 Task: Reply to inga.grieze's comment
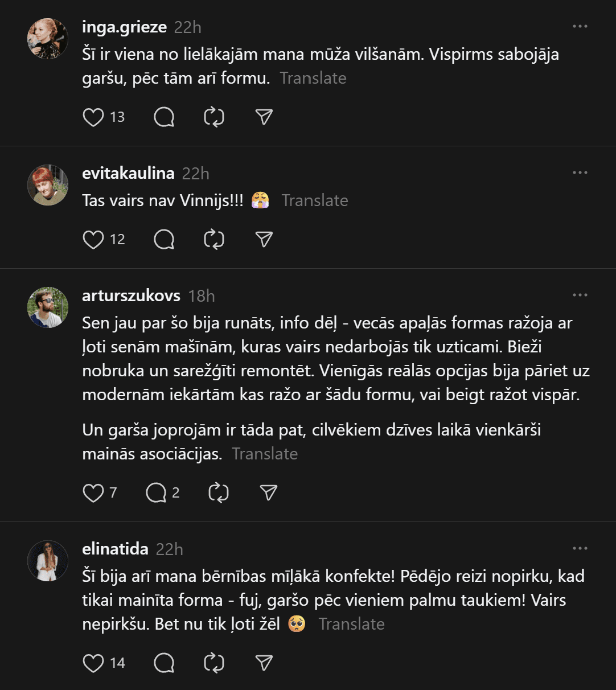[x=164, y=117]
